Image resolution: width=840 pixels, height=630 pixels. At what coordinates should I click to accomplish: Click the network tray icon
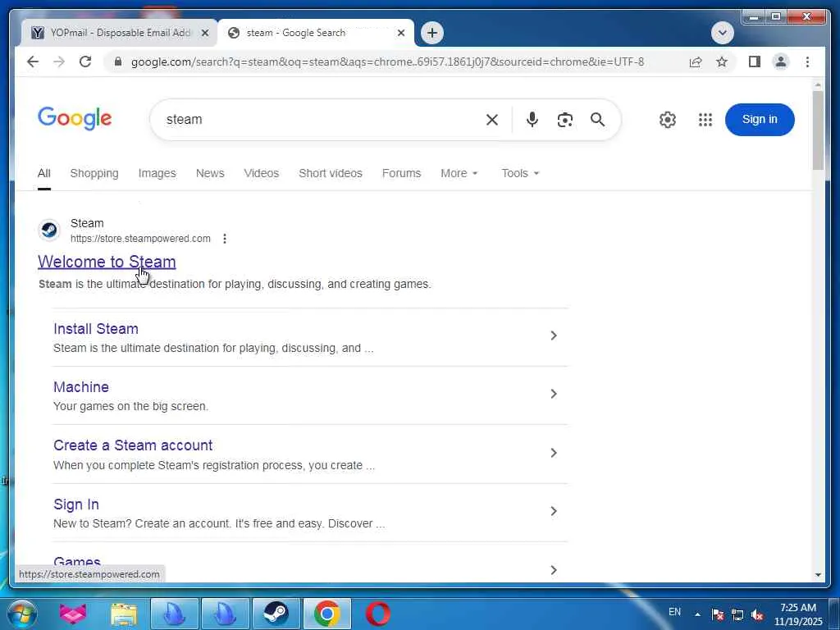click(x=737, y=614)
